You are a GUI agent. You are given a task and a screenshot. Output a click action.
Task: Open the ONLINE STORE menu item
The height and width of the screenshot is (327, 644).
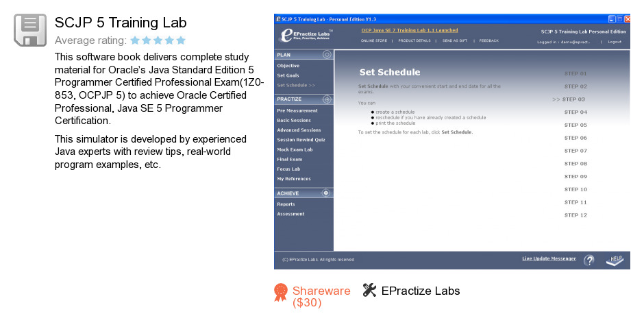tap(374, 40)
